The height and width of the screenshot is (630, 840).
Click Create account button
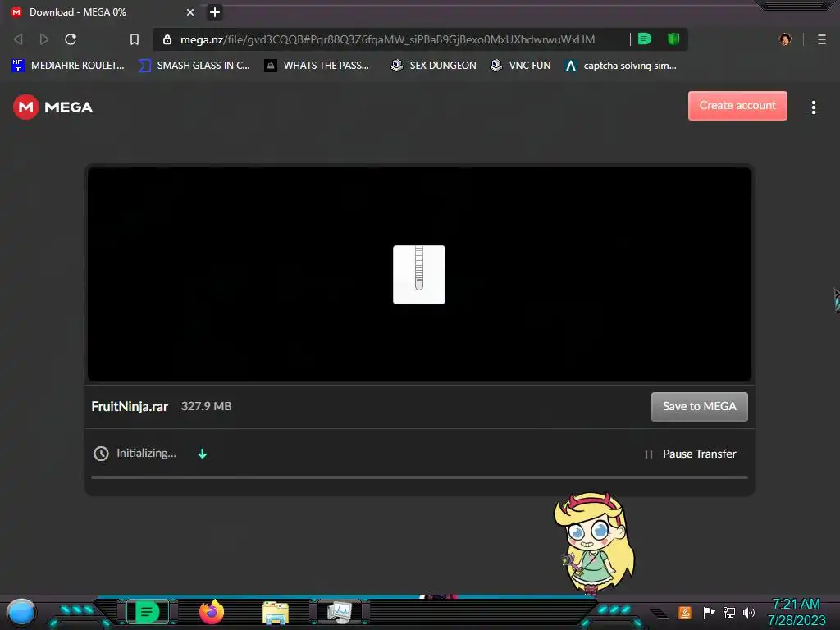[x=737, y=106]
